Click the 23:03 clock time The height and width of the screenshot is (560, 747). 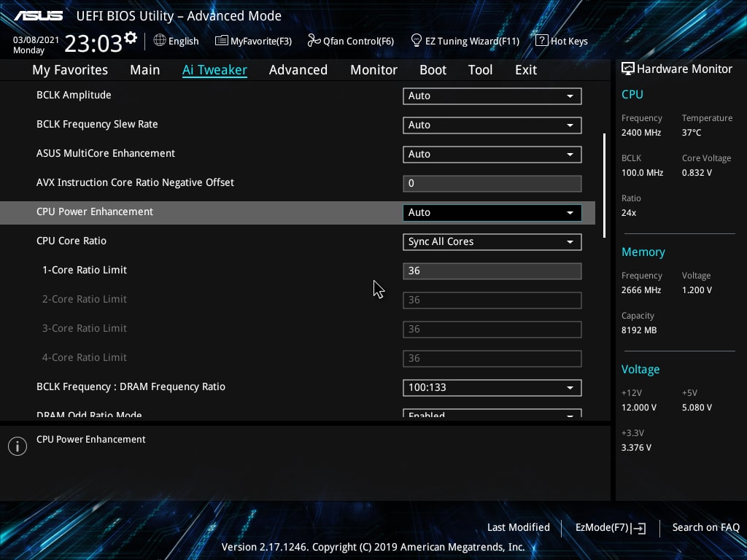pyautogui.click(x=93, y=43)
